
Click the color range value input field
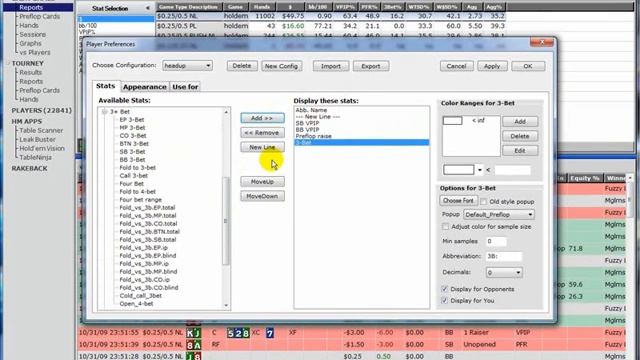click(x=512, y=170)
